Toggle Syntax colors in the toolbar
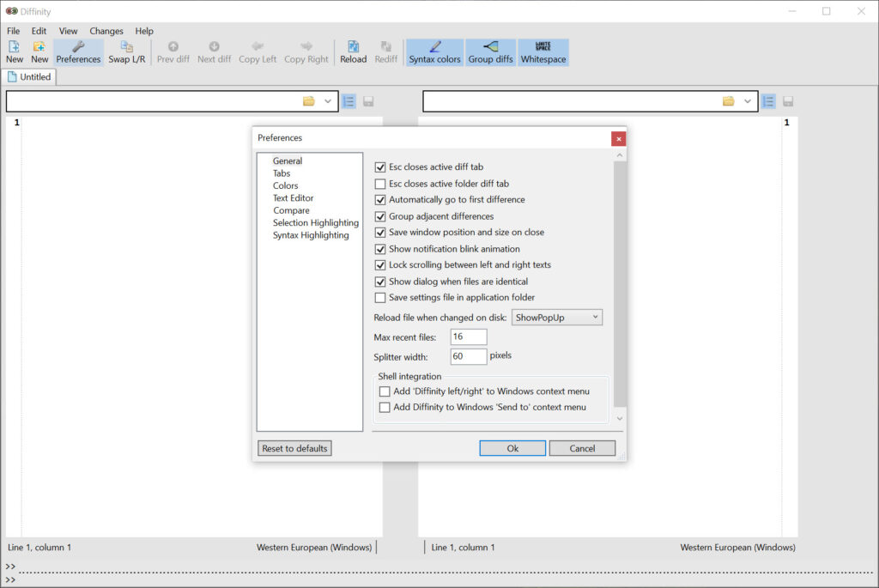The height and width of the screenshot is (588, 879). pyautogui.click(x=434, y=52)
